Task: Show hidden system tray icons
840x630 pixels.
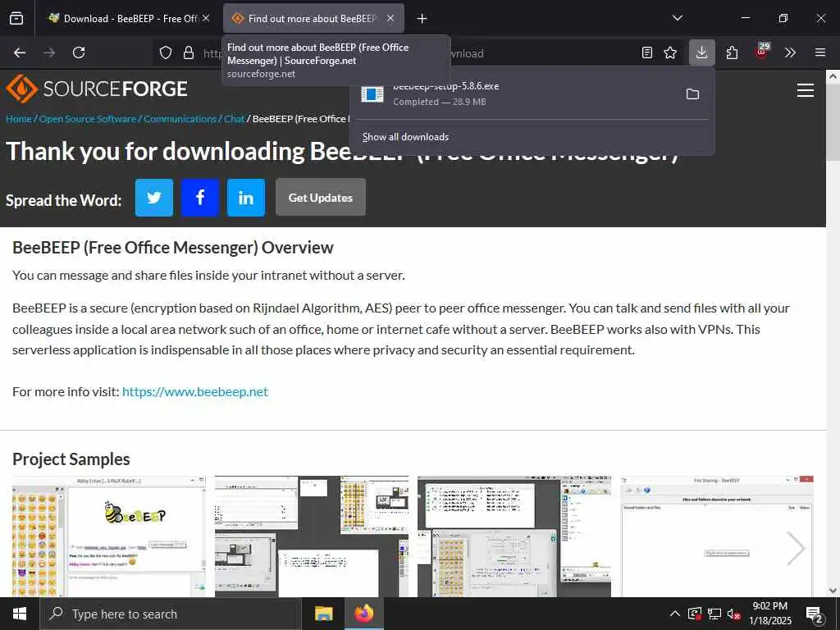Action: click(675, 614)
